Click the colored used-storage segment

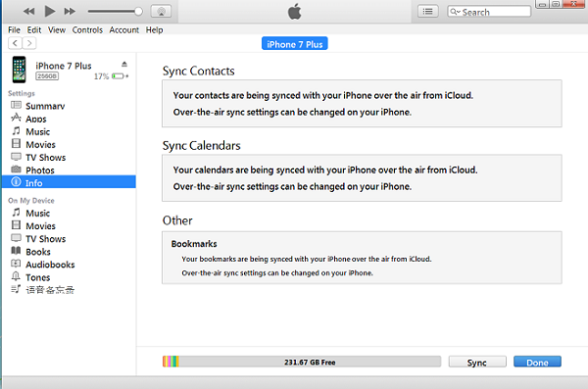pos(171,362)
